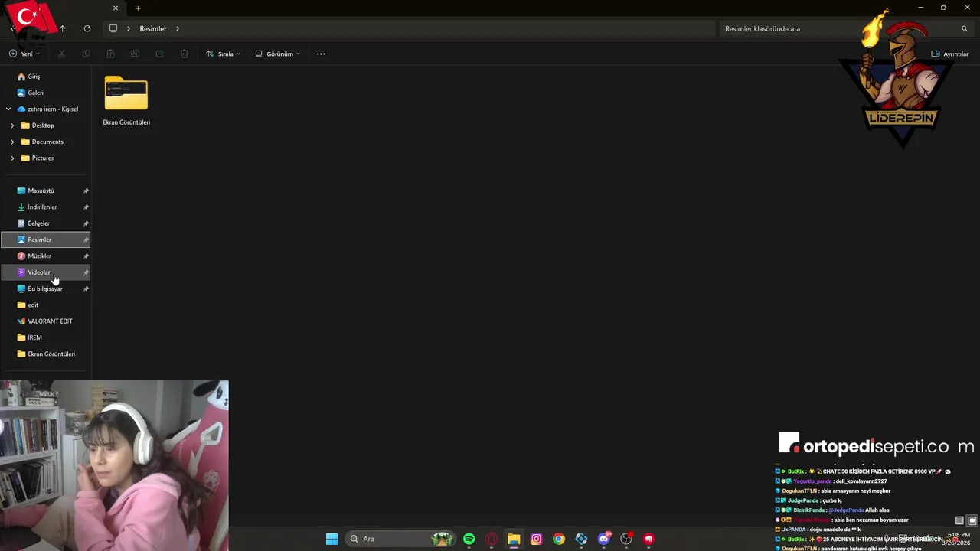This screenshot has width=980, height=551.
Task: Open Bu bilgisayar in sidebar
Action: pyautogui.click(x=46, y=289)
